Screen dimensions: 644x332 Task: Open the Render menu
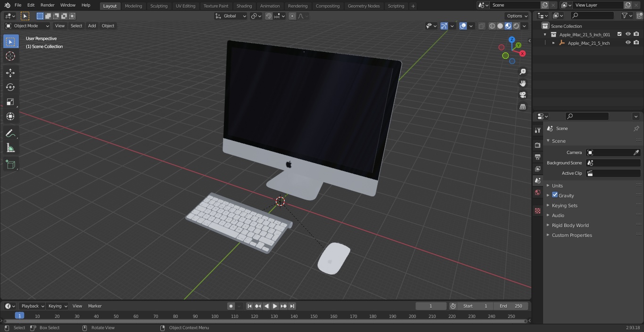[47, 5]
